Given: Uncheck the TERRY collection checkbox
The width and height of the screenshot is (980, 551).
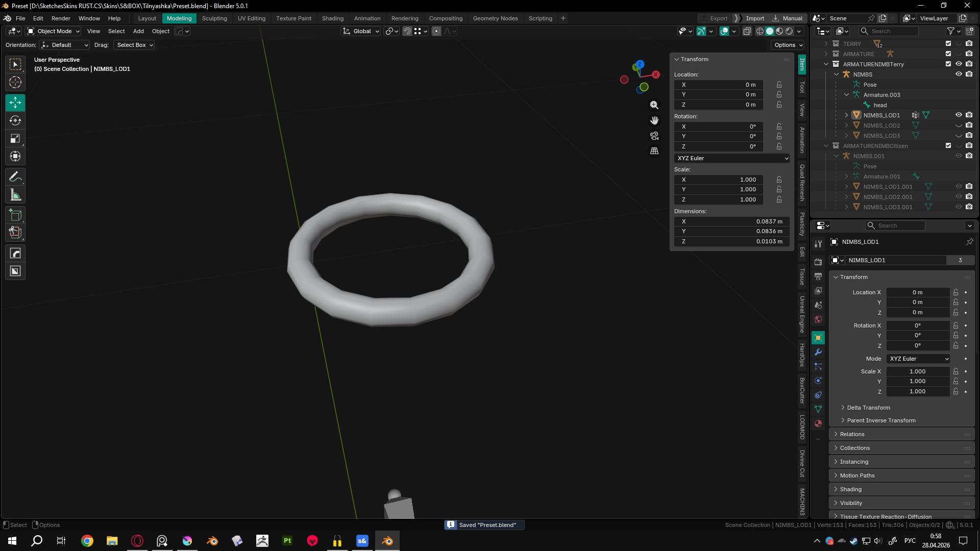Looking at the screenshot, I should (x=948, y=44).
